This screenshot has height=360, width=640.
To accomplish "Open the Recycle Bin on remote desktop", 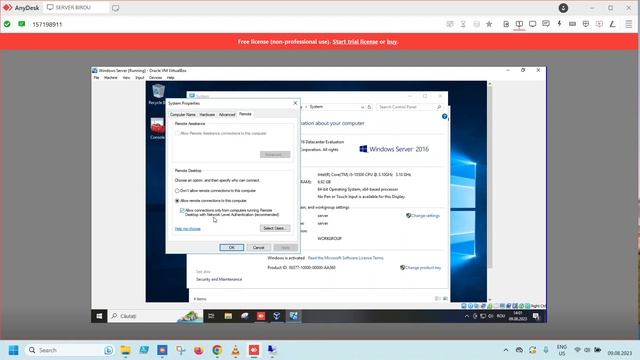I will [158, 94].
